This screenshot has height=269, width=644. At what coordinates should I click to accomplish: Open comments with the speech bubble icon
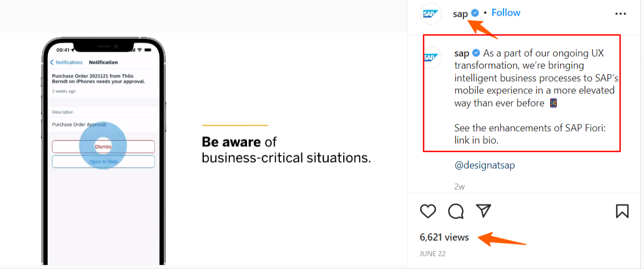click(x=456, y=211)
